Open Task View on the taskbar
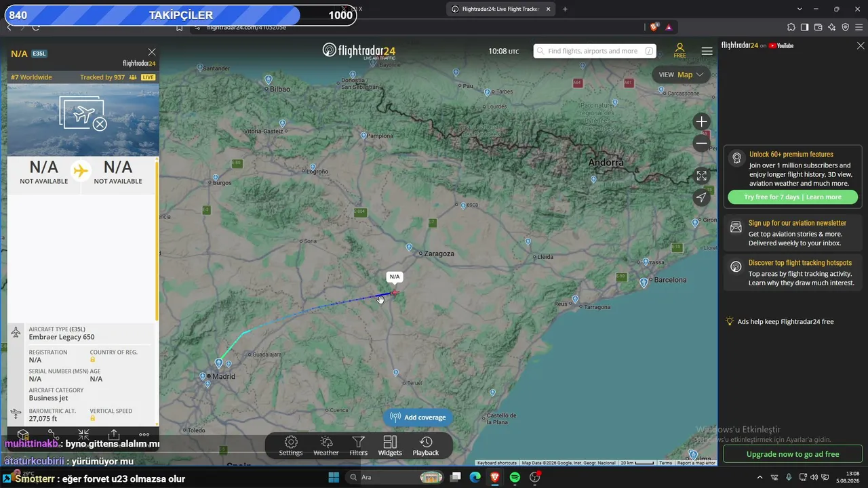 pyautogui.click(x=456, y=477)
